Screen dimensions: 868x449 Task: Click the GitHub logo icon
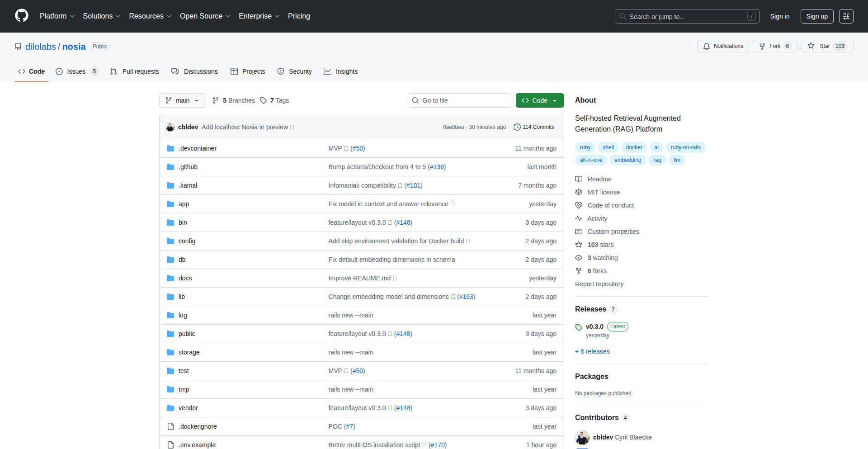click(21, 16)
